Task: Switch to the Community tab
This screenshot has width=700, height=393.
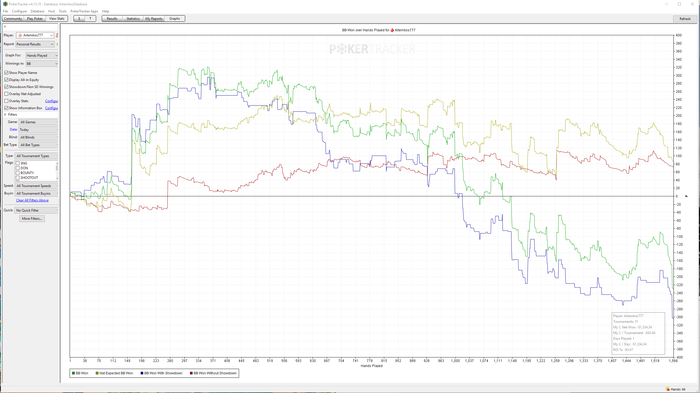Action: (12, 19)
